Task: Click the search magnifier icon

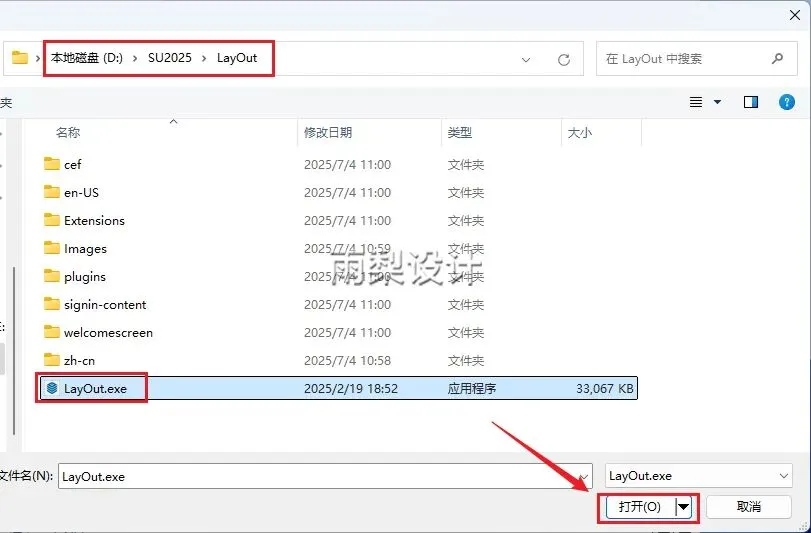Action: pyautogui.click(x=777, y=59)
